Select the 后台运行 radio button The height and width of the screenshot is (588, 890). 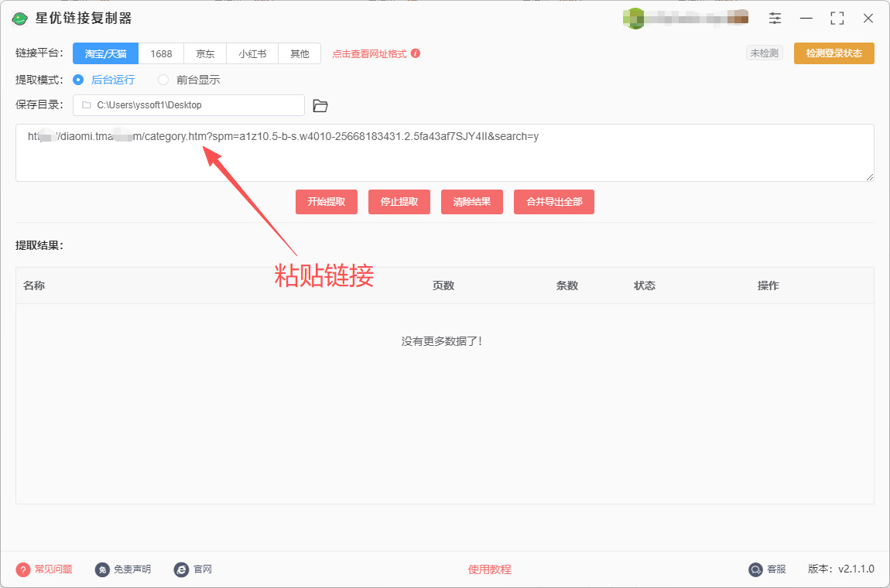coord(78,80)
